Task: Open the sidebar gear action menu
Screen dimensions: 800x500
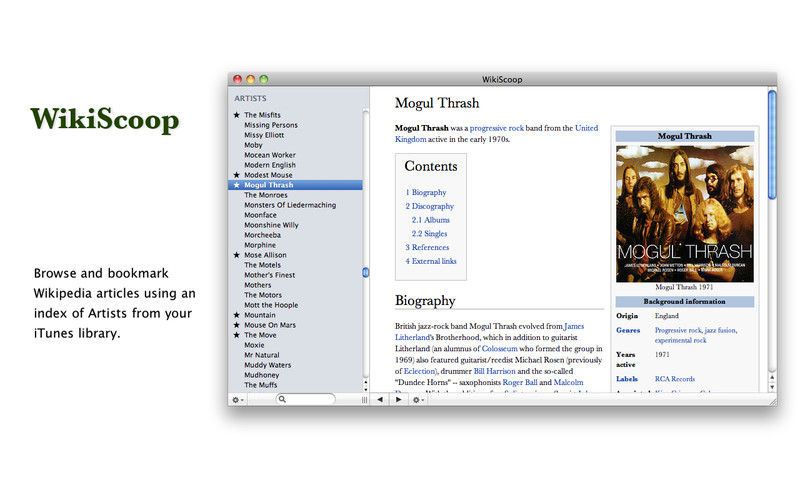Action: 238,400
